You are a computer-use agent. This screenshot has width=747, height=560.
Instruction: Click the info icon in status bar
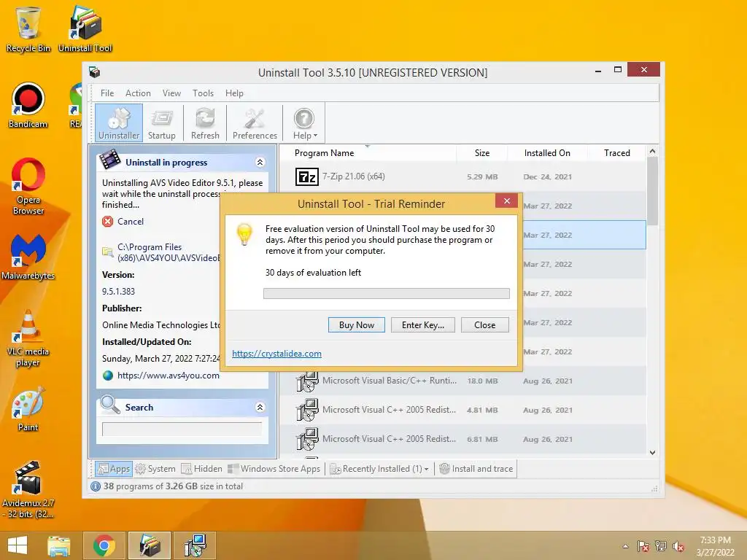[x=96, y=486]
